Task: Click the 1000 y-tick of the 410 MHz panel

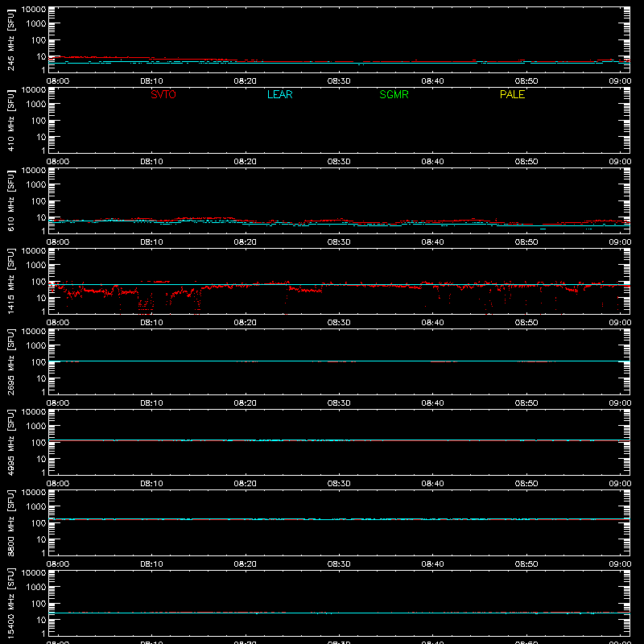Action: coord(36,104)
